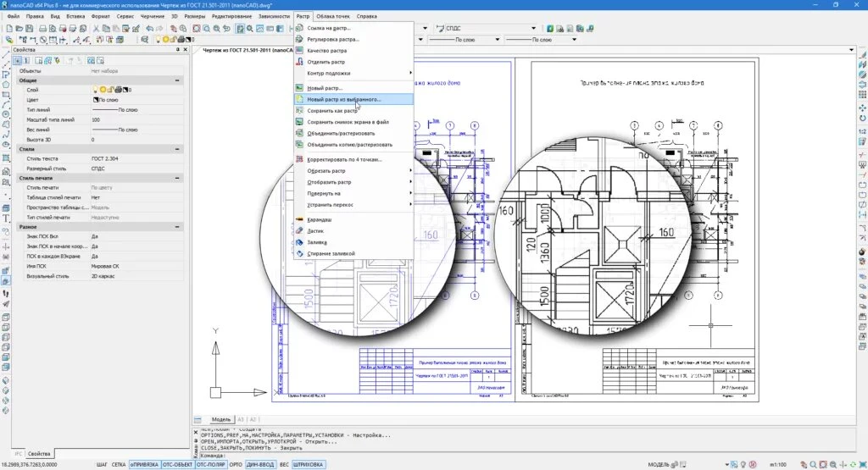Toggle СЕТКА grid display in status bar
The image size is (868, 470).
coord(119,464)
